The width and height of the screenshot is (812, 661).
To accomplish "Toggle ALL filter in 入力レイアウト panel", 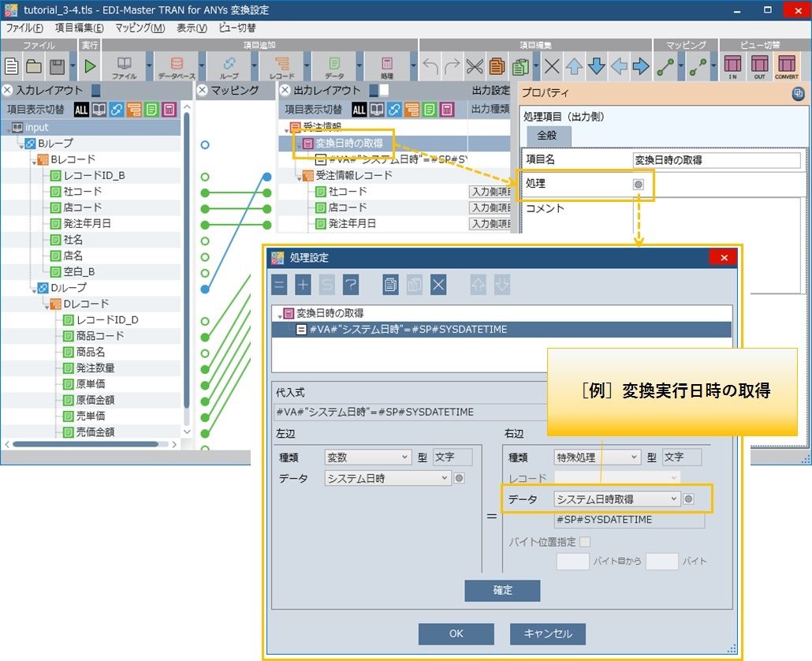I will [82, 110].
